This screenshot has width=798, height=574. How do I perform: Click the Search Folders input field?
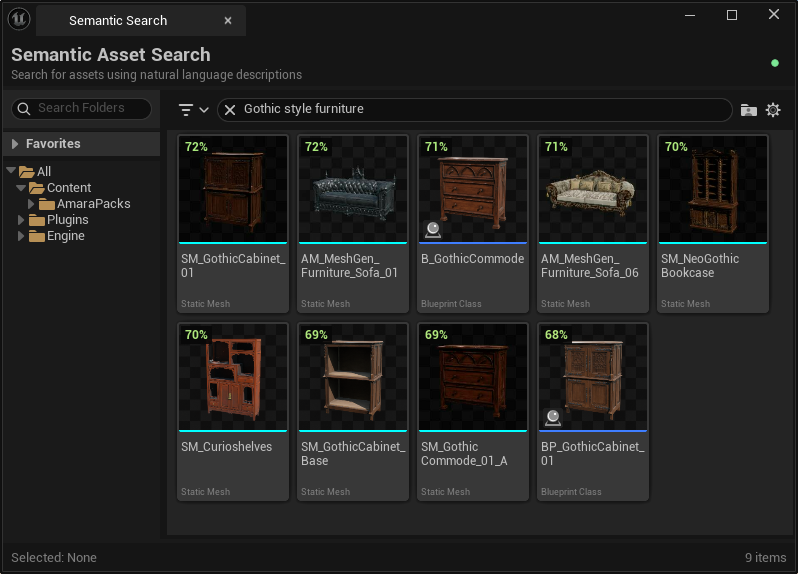coord(90,108)
